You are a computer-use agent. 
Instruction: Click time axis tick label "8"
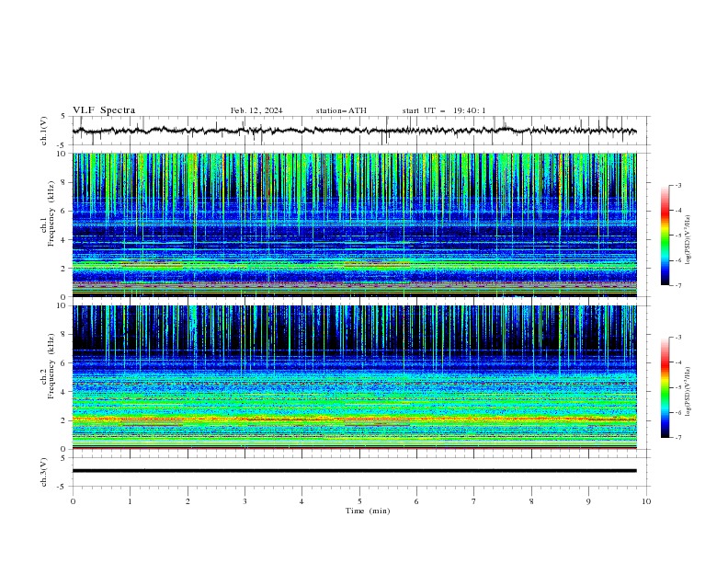[x=531, y=501]
